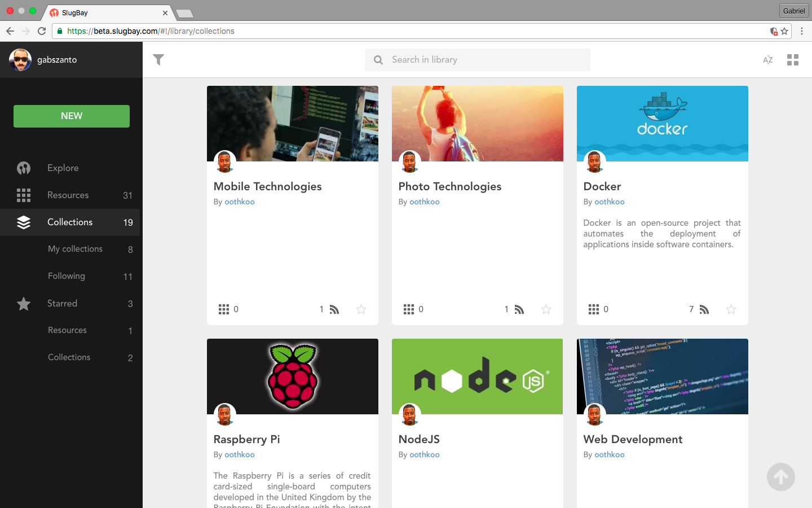Click the Resources grid icon in sidebar
Screen dimensions: 812x508
[x=24, y=195]
